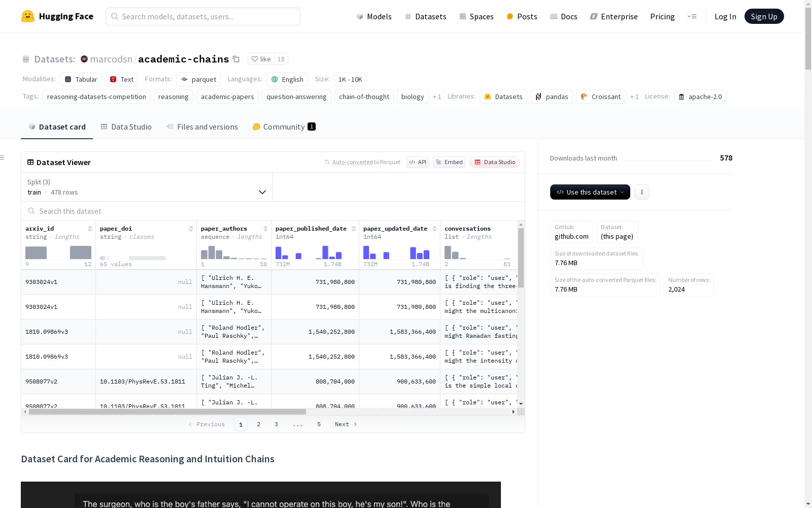This screenshot has height=508, width=812.
Task: Open the Data Studio tab
Action: [x=126, y=126]
